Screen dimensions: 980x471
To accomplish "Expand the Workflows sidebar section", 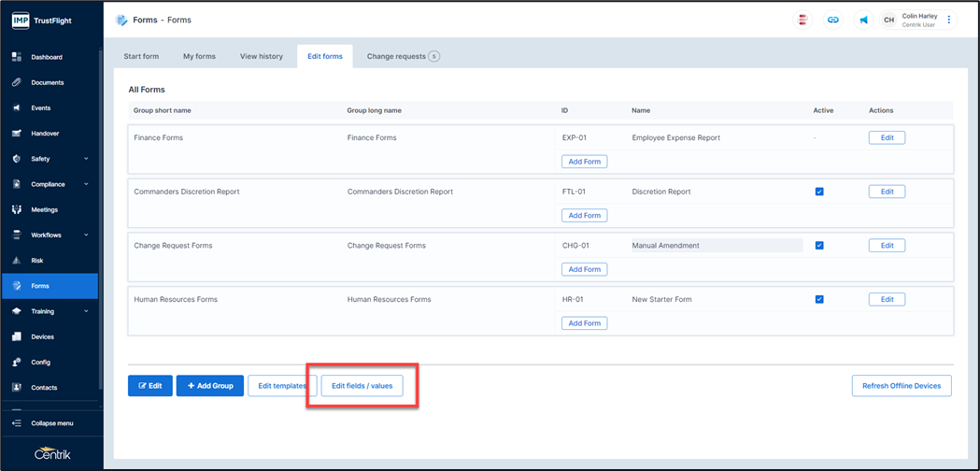I will tap(86, 235).
